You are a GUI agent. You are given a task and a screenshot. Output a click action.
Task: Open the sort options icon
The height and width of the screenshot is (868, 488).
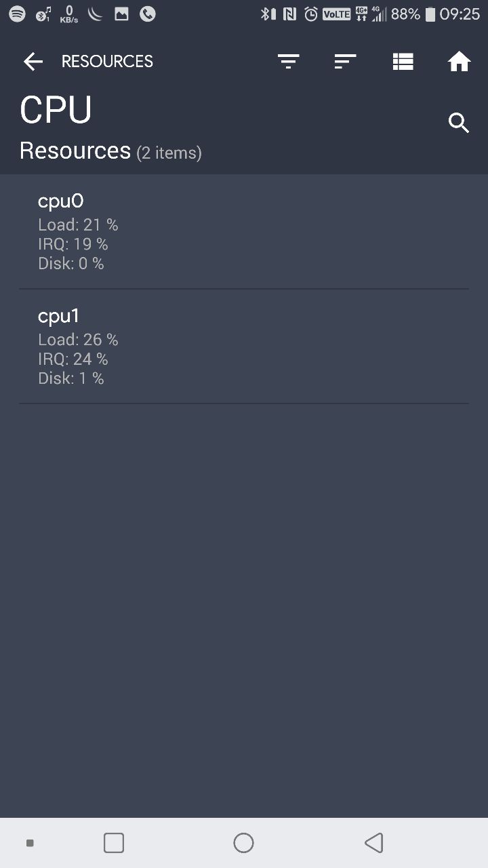pos(345,62)
